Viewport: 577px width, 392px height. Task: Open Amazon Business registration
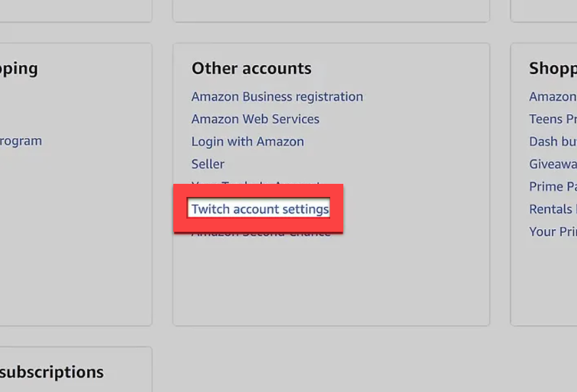[277, 97]
